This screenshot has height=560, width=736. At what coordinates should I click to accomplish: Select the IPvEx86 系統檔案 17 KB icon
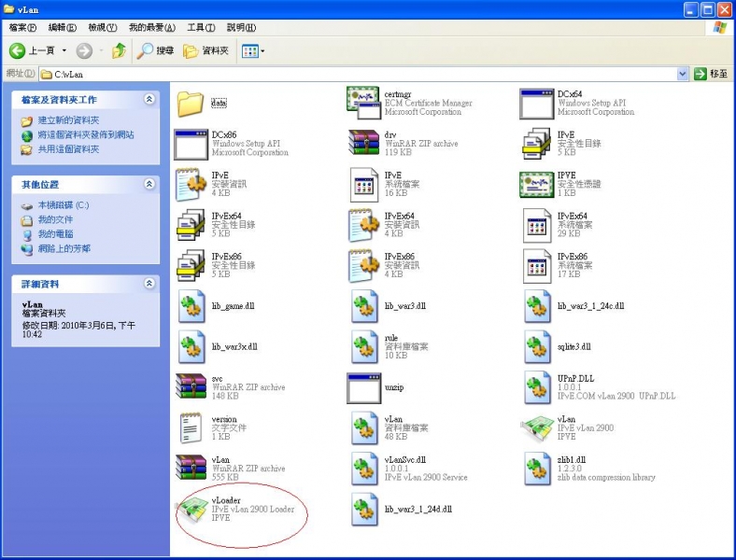[x=536, y=266]
